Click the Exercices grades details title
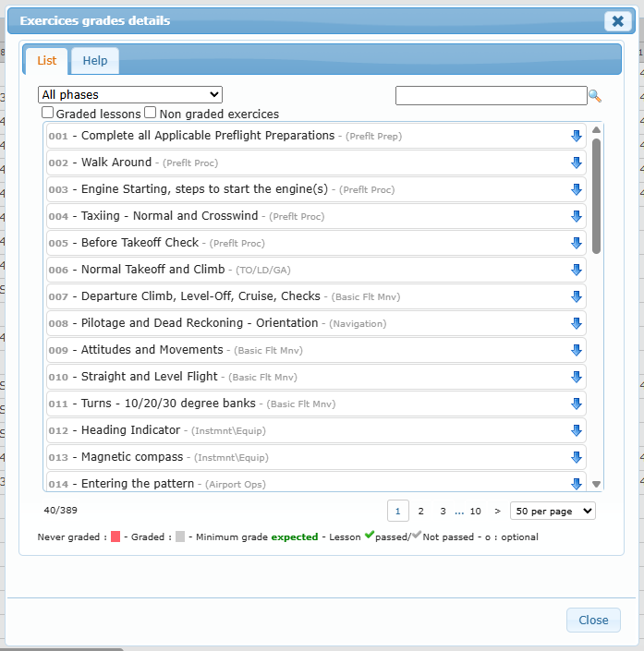644x651 pixels. pyautogui.click(x=95, y=20)
